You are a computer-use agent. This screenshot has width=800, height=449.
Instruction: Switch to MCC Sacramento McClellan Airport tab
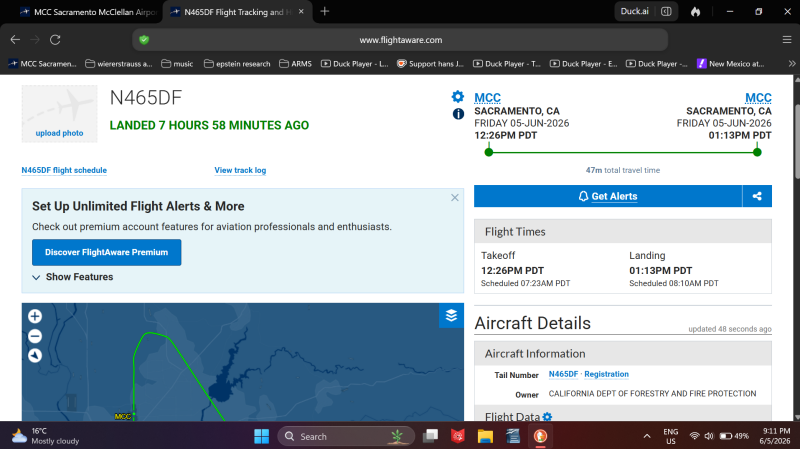point(88,12)
